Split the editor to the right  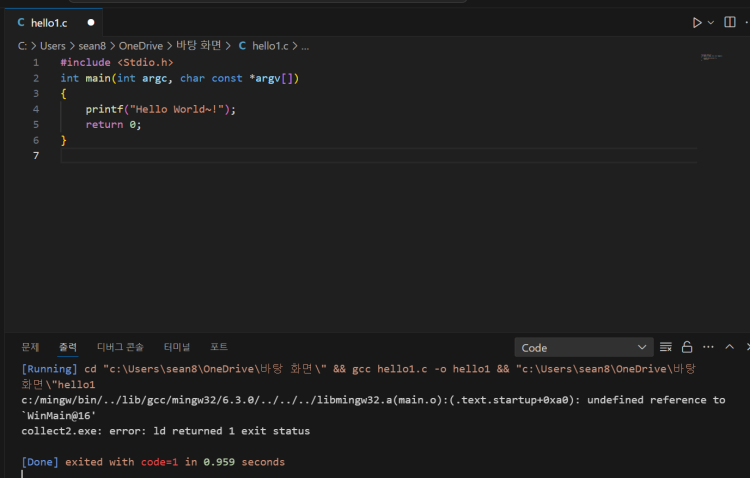tap(730, 22)
